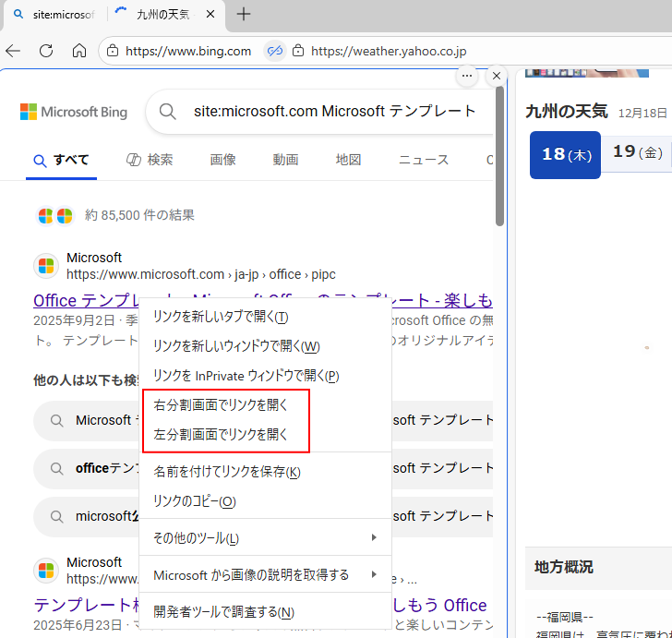Click the bing.com address bar URL
This screenshot has height=638, width=672.
(x=188, y=51)
